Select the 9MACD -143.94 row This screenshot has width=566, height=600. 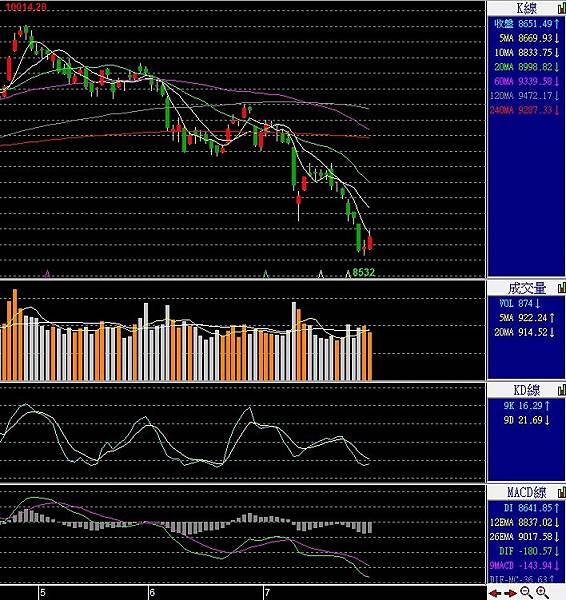525,565
